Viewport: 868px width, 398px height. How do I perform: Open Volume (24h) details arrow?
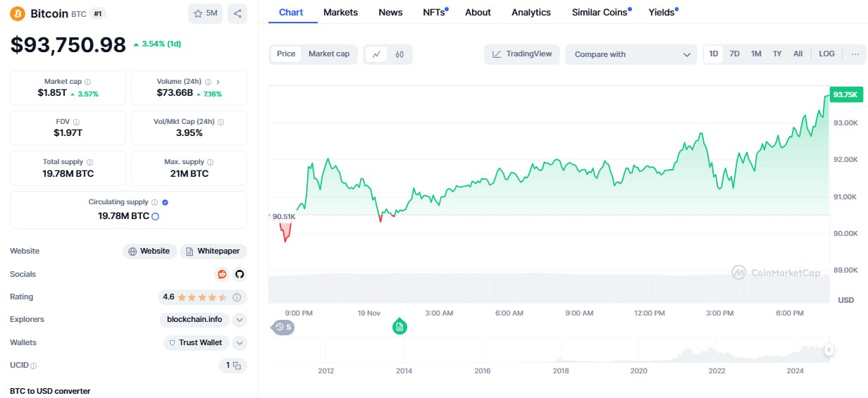(218, 82)
